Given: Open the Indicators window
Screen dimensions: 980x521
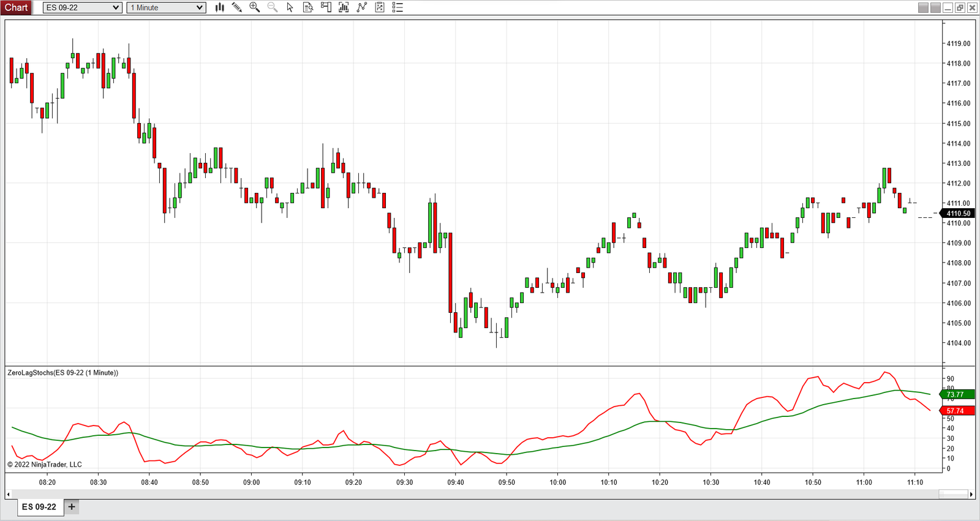Looking at the screenshot, I should click(344, 7).
